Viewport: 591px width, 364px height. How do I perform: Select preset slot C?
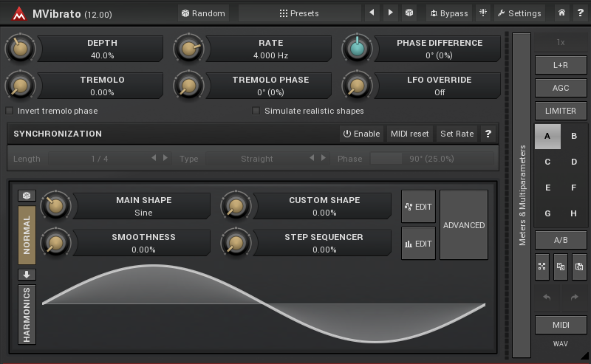[547, 162]
